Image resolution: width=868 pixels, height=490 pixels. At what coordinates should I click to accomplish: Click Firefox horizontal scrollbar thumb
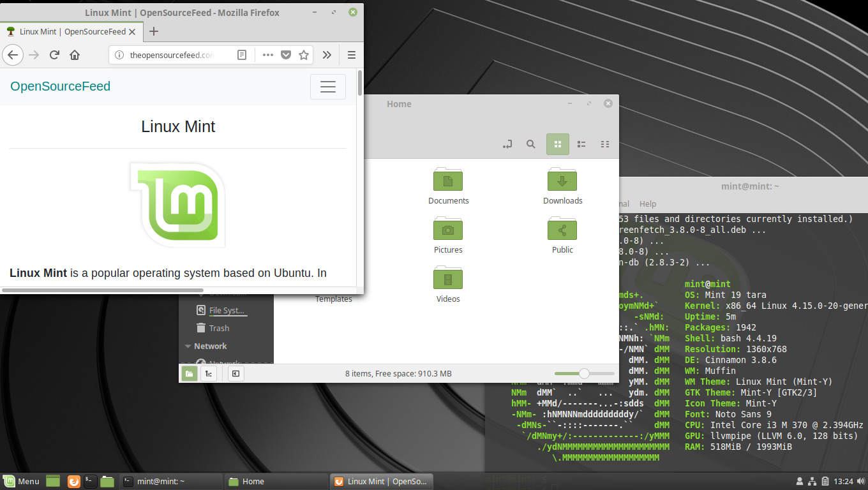(x=102, y=290)
